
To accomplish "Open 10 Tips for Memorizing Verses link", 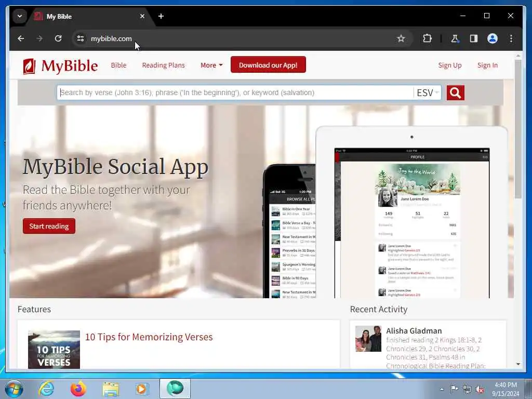I will (x=149, y=337).
